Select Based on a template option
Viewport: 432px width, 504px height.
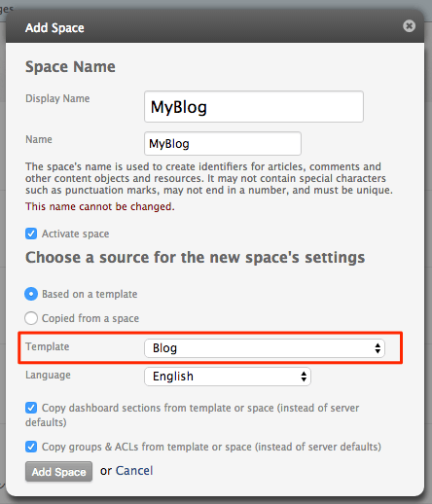tap(31, 294)
